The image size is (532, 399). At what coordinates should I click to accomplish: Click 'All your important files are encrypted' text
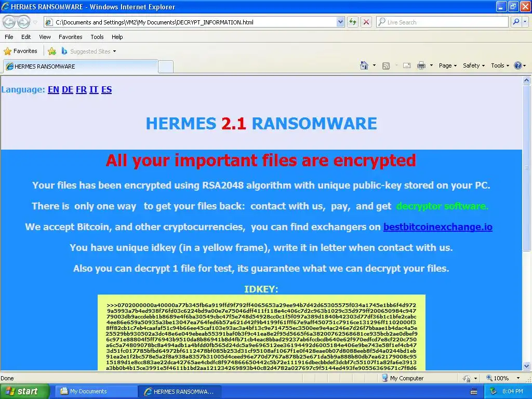coord(261,161)
